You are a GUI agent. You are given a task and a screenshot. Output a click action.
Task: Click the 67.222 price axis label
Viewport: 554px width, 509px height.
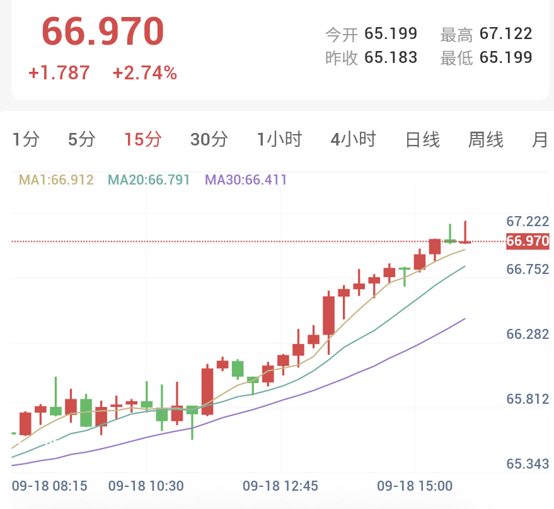(x=528, y=221)
